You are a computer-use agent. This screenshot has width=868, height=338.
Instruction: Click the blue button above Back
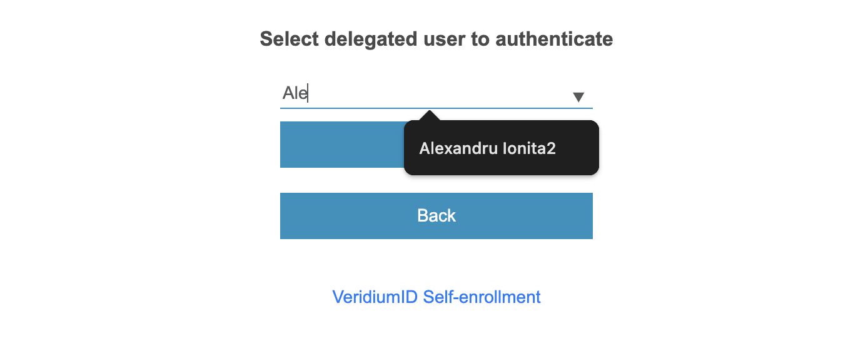pyautogui.click(x=341, y=145)
